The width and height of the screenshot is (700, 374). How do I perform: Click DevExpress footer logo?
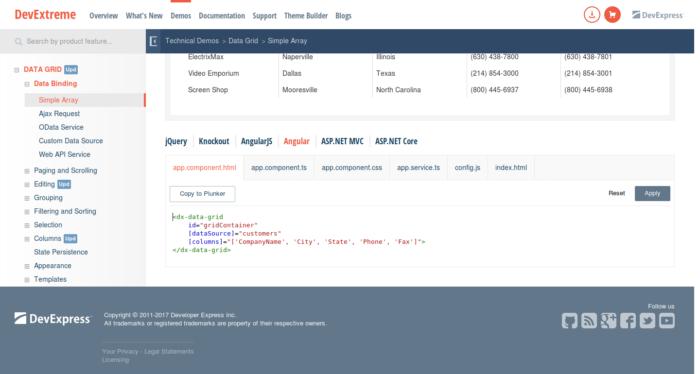coord(52,319)
